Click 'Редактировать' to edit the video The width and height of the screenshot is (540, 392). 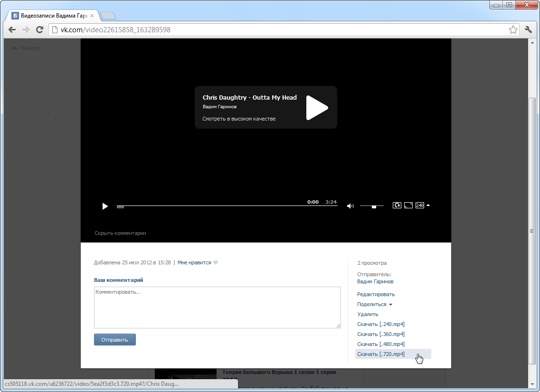pyautogui.click(x=376, y=294)
